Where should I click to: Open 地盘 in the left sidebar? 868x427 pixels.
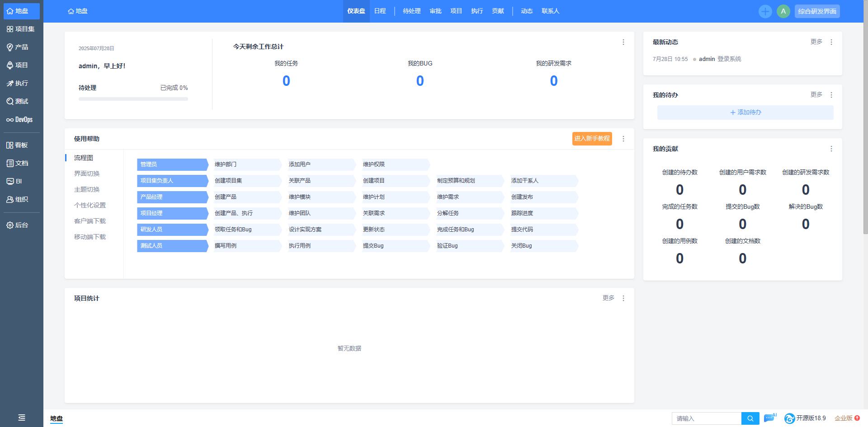click(x=21, y=11)
